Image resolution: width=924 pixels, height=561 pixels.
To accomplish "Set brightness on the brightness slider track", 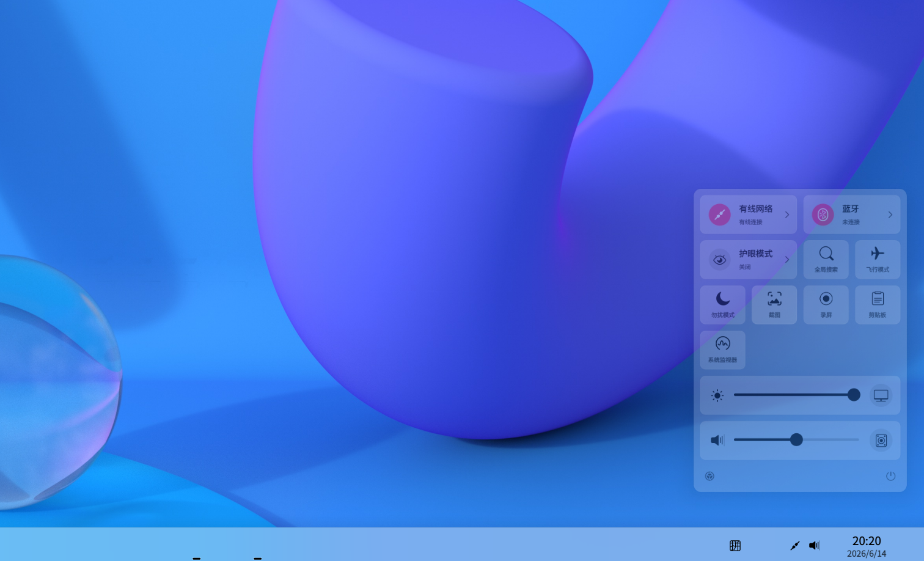I will pos(796,395).
